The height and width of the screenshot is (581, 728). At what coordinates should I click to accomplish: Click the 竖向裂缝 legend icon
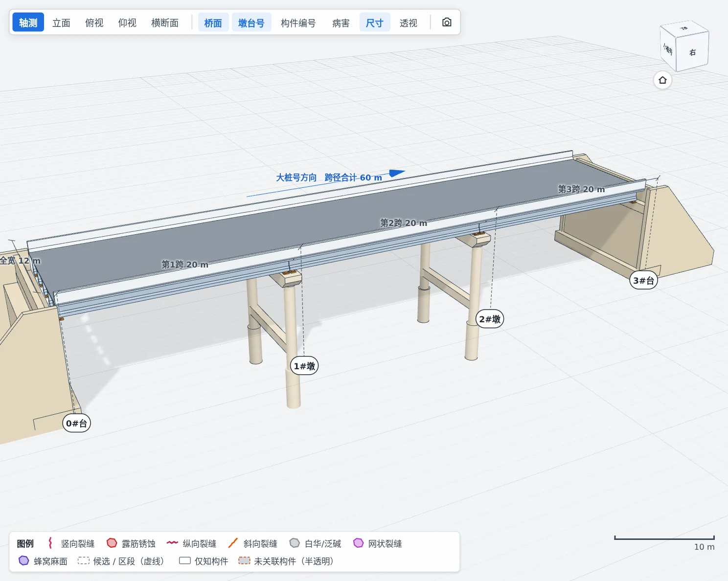coord(50,543)
